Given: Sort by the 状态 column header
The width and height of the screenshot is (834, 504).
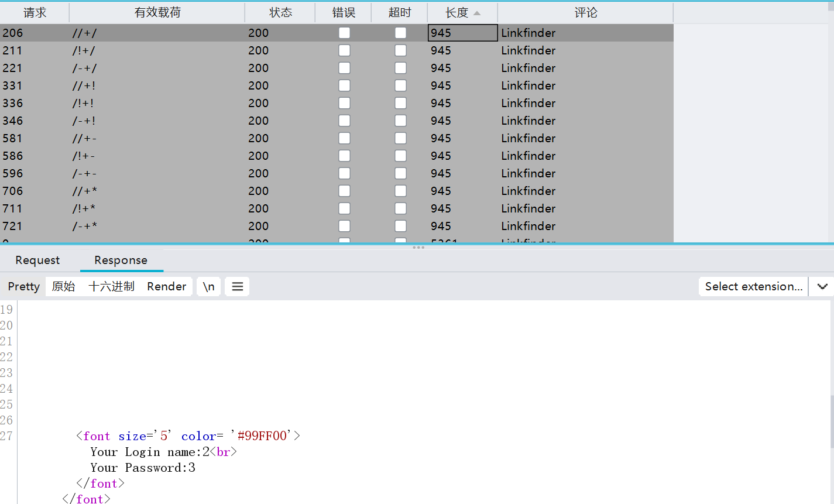Looking at the screenshot, I should coord(280,12).
